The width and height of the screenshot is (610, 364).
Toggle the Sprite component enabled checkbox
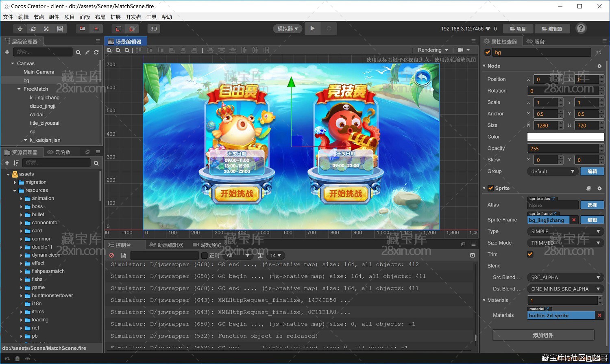click(490, 188)
